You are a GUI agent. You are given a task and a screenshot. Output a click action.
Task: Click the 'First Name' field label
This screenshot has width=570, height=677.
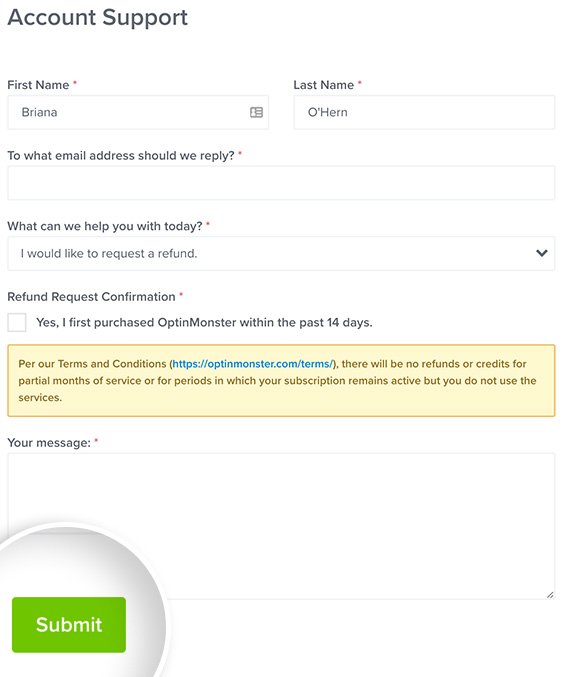pos(38,85)
